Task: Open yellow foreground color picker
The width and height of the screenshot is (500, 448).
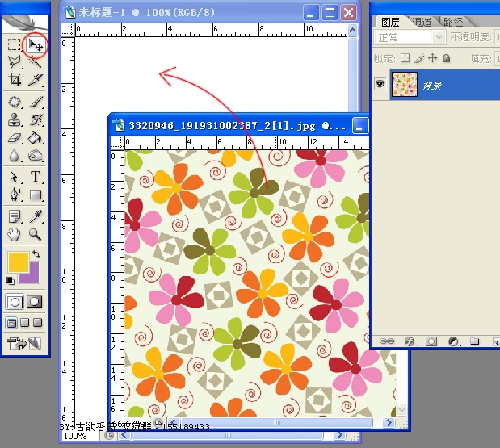Action: point(17,262)
